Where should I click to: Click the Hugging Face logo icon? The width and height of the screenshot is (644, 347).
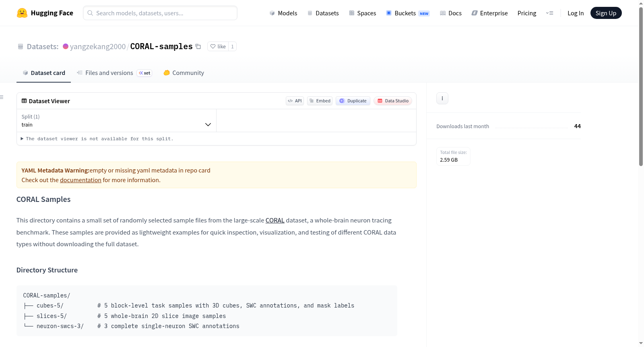point(22,13)
